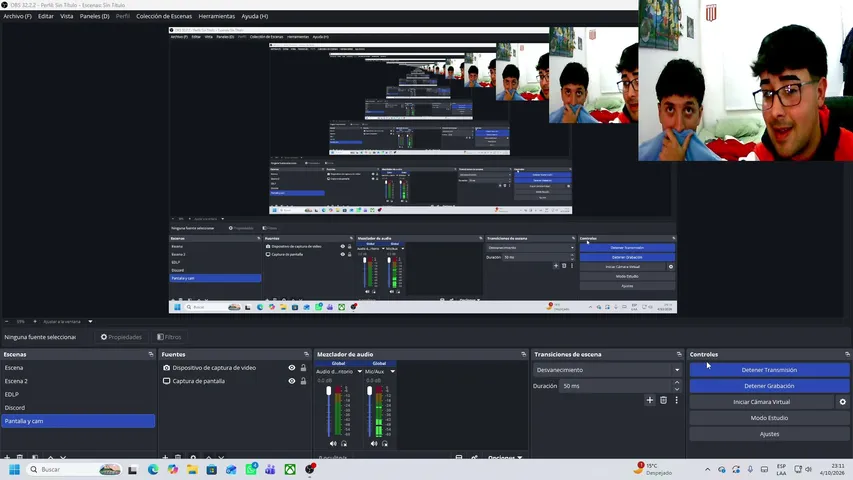Click the monitor icon of Captura de pantalla
Viewport: 853px width, 480px height.
tap(166, 381)
